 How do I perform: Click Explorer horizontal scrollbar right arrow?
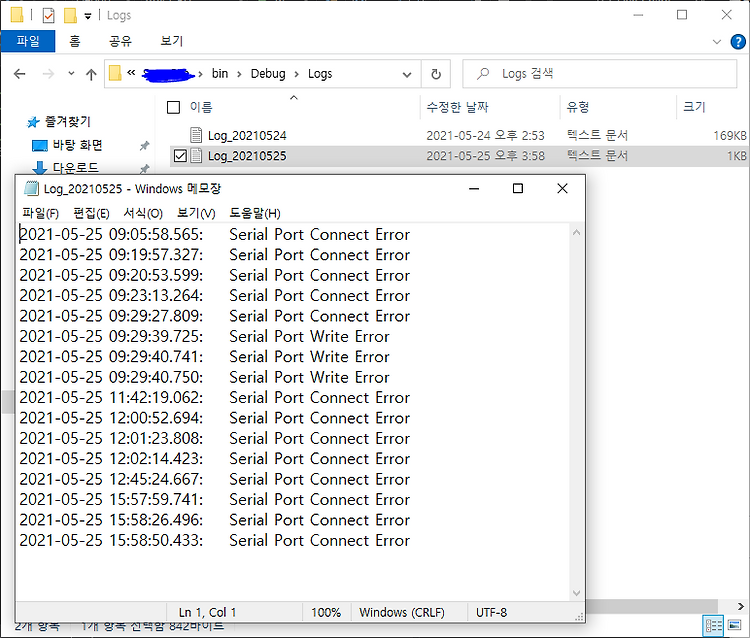click(x=740, y=606)
